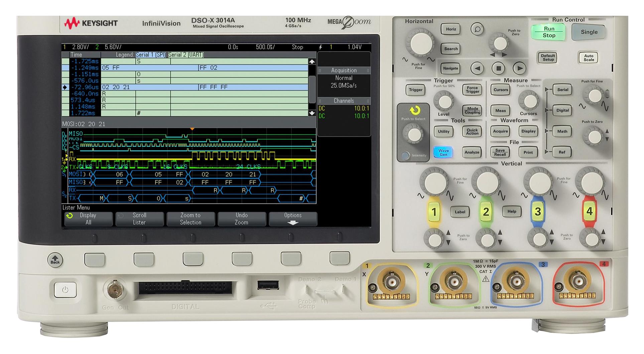Screen dimensions: 644x354
Task: Click the horizontal position Push to Zero knob
Action: coord(500,43)
